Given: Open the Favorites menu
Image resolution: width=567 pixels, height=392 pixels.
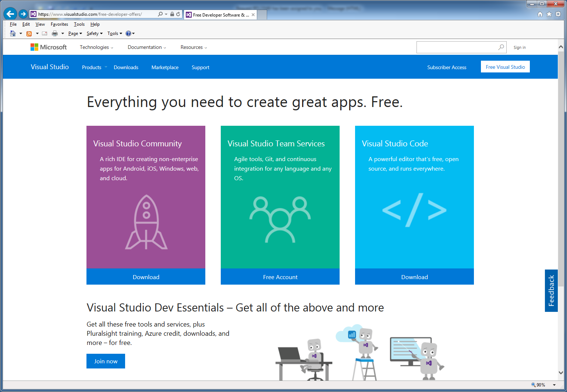Looking at the screenshot, I should pos(59,24).
